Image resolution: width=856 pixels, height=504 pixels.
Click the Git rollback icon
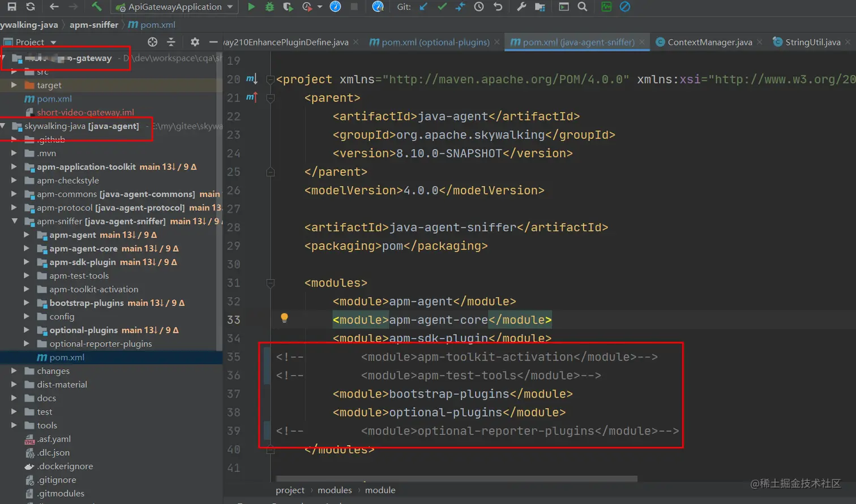[498, 7]
